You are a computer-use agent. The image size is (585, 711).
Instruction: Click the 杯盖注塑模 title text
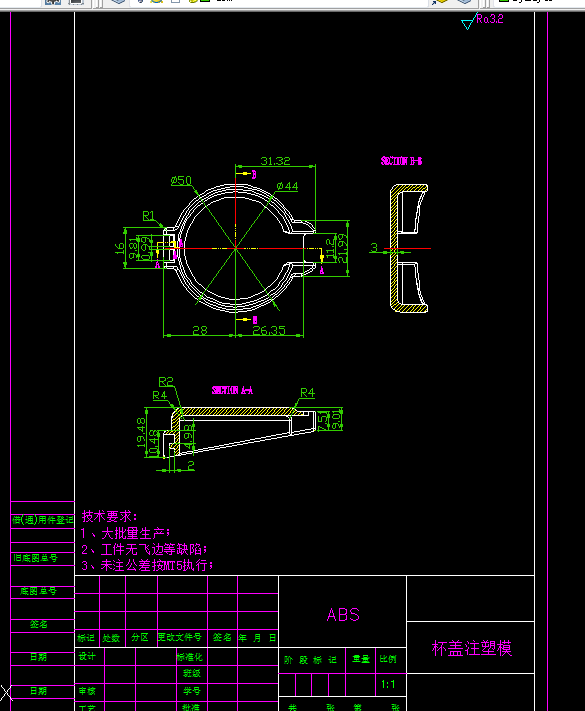[x=472, y=648]
